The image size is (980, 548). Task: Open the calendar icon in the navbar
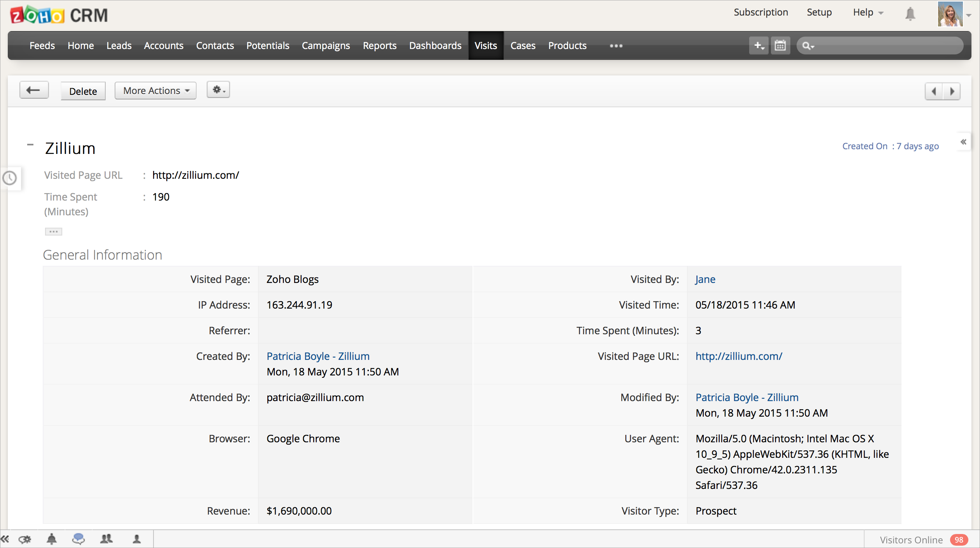click(x=780, y=46)
